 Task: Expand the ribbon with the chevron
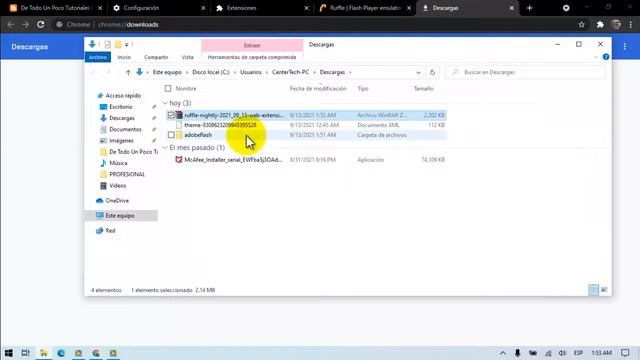click(x=596, y=57)
